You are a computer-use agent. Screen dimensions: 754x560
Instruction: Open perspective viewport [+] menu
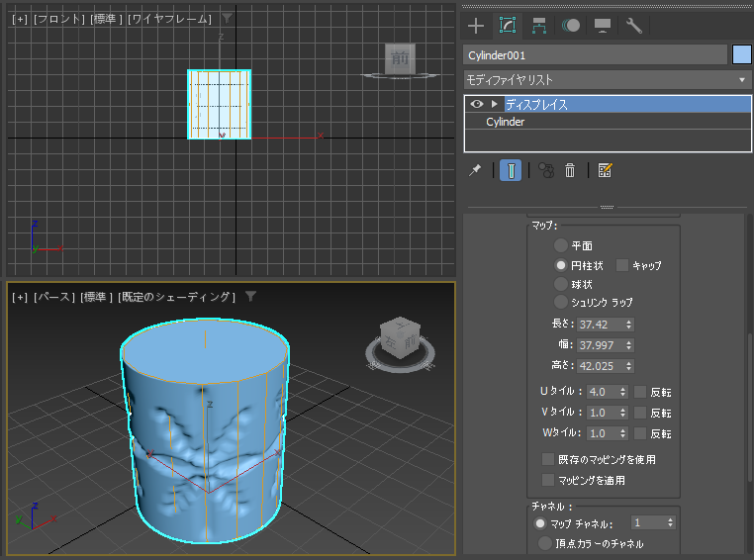(20, 297)
